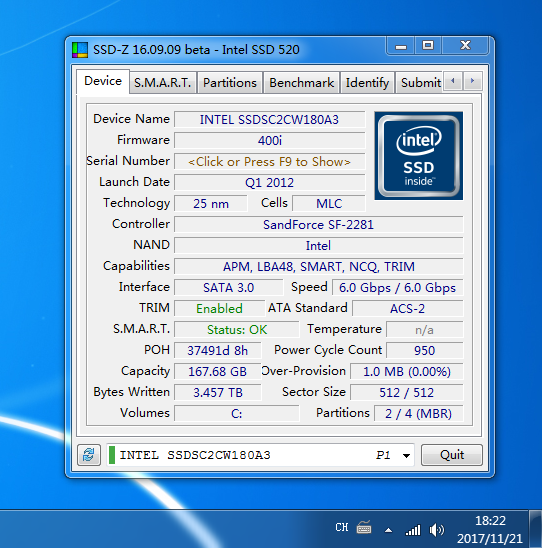Click the Cells value MLC

pos(329,204)
